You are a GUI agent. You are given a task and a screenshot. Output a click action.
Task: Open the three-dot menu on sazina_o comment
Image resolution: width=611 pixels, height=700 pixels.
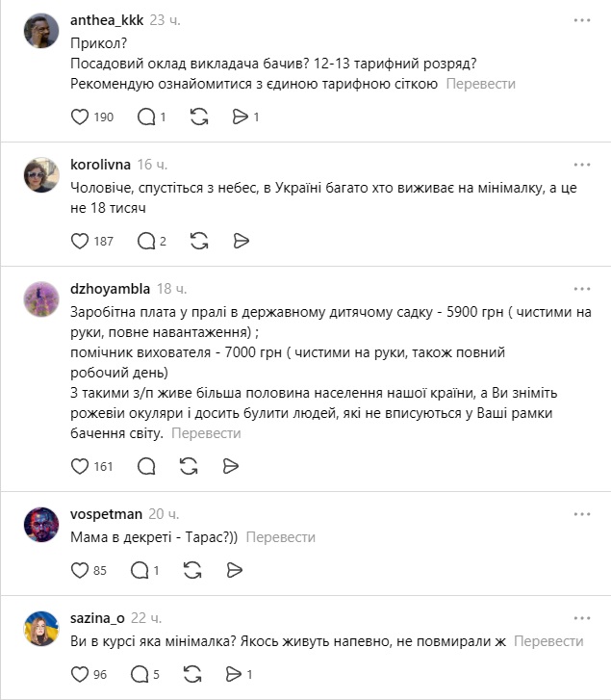click(582, 617)
